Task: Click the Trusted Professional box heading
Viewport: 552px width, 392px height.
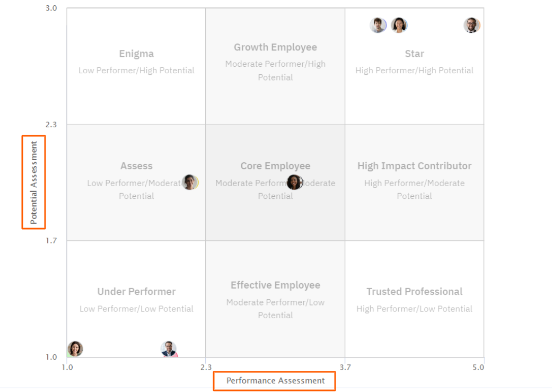Action: coord(414,292)
